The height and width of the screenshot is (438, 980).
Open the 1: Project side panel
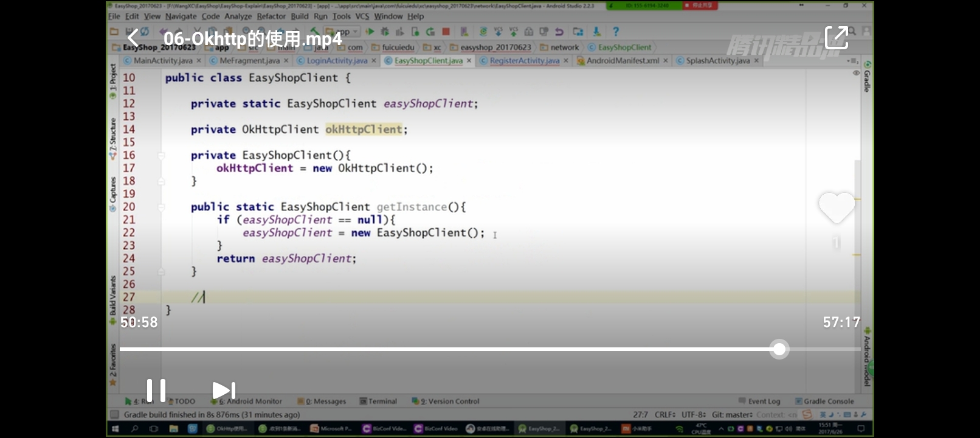(112, 82)
